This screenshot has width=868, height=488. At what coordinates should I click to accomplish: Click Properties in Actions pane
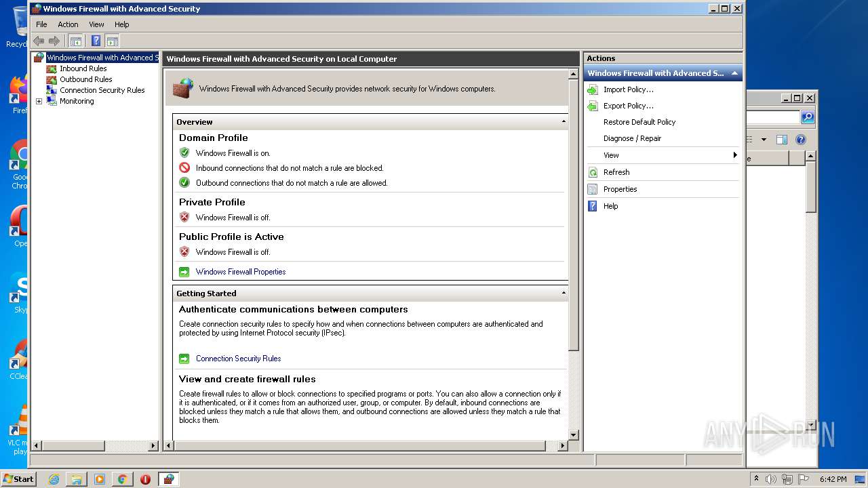(620, 189)
